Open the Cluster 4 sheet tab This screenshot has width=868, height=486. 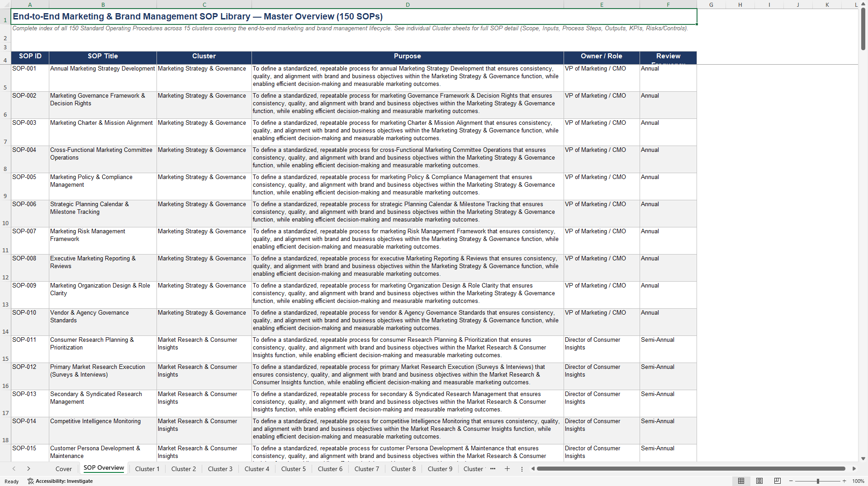tap(257, 469)
